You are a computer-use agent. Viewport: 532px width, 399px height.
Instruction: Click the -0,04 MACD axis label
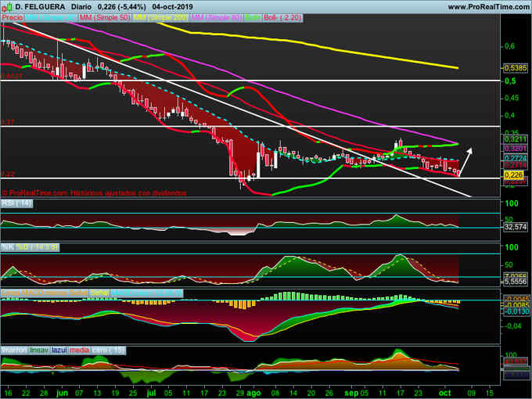[x=513, y=326]
